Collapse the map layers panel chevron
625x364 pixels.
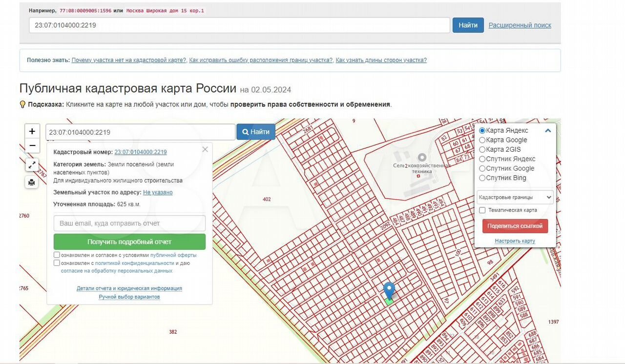tap(548, 131)
